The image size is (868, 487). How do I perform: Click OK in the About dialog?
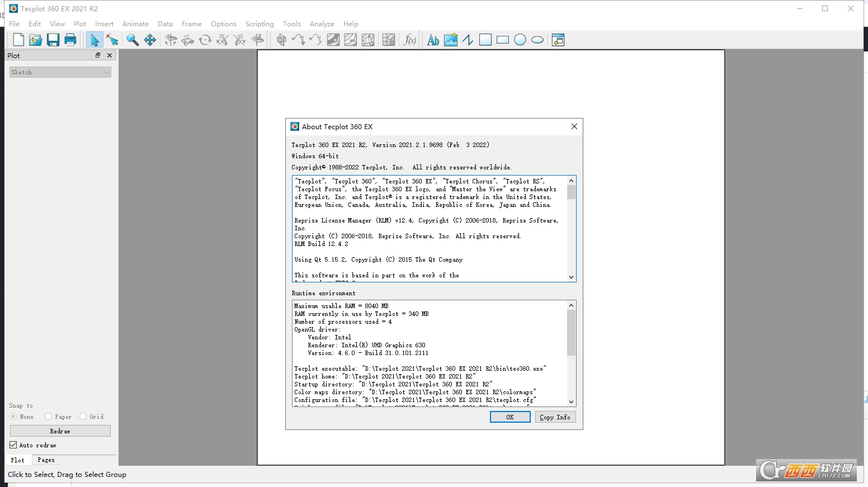510,417
